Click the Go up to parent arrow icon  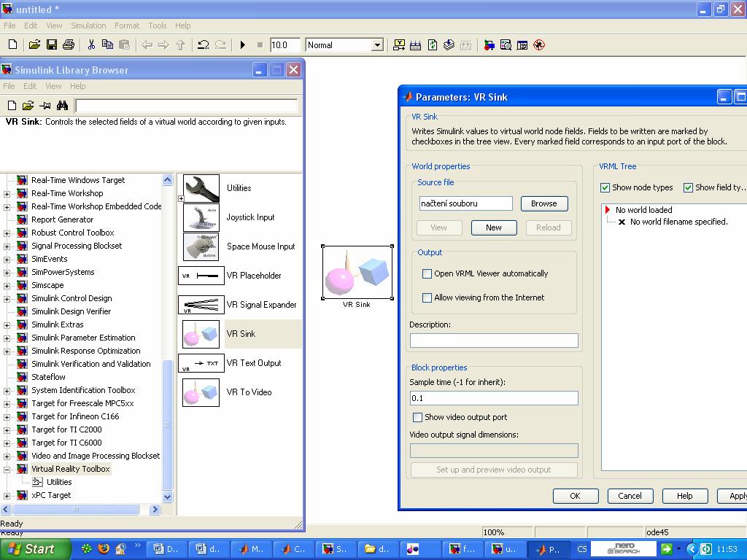181,44
